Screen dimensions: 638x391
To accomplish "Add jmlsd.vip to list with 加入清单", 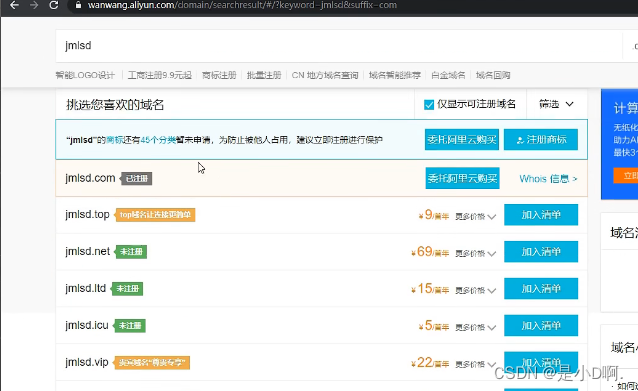I will (541, 362).
